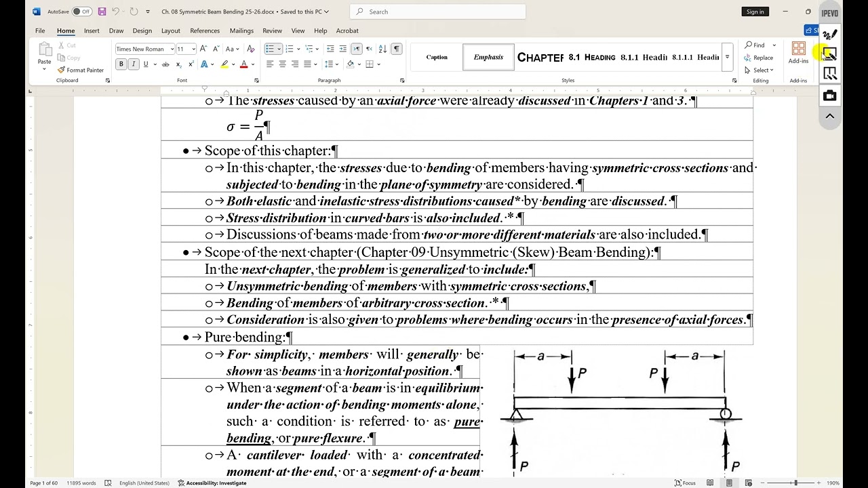Clear all formatting icon
Viewport: 868px width, 488px height.
(250, 49)
